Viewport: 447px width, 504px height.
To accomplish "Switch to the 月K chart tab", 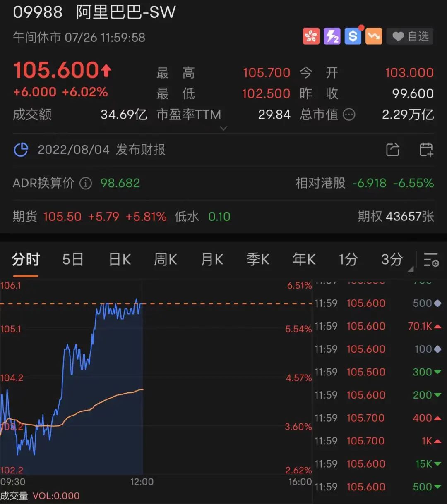I will (x=212, y=260).
